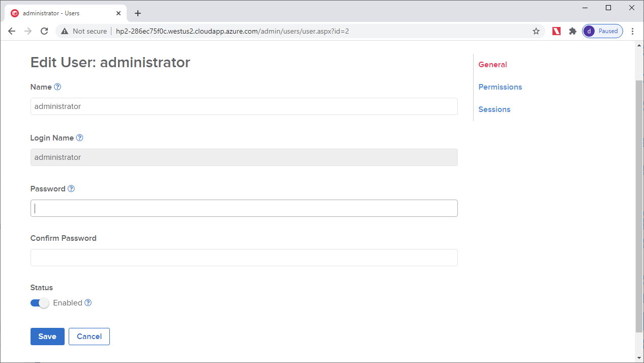Open the Password help tooltip
The height and width of the screenshot is (363, 644).
(x=71, y=189)
